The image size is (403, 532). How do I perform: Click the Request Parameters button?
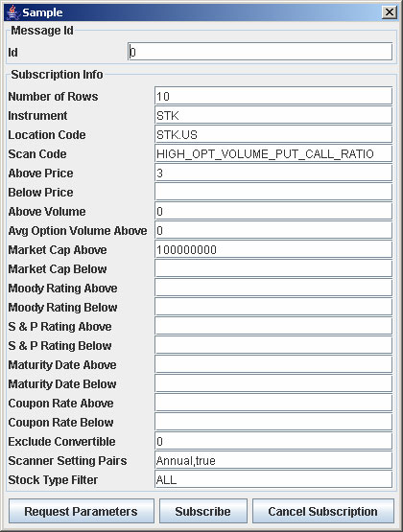tap(82, 511)
